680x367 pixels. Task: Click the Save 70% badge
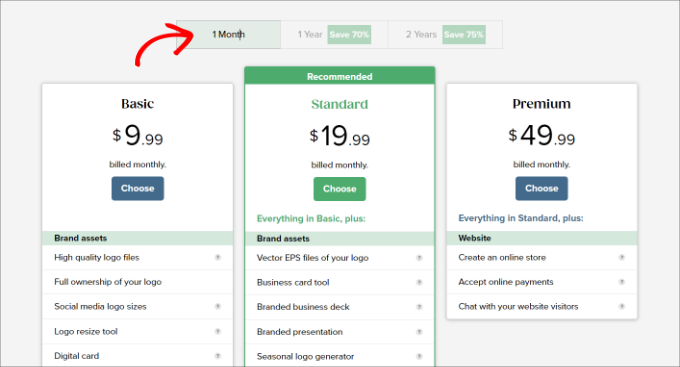click(349, 34)
